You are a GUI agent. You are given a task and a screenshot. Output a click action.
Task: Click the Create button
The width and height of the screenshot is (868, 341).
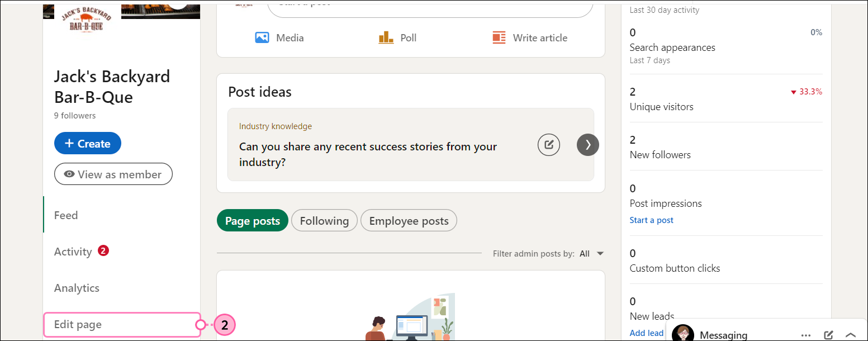tap(88, 143)
